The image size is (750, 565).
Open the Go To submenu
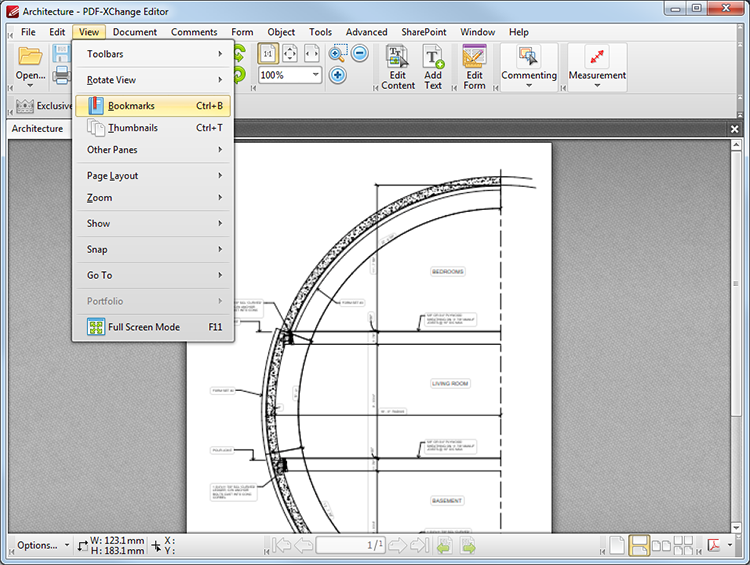click(x=153, y=275)
